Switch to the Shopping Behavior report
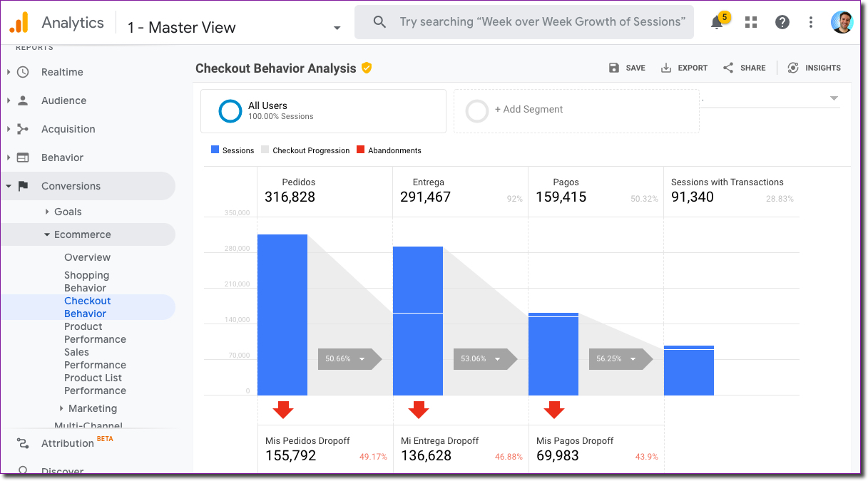This screenshot has height=481, width=868. pos(86,281)
